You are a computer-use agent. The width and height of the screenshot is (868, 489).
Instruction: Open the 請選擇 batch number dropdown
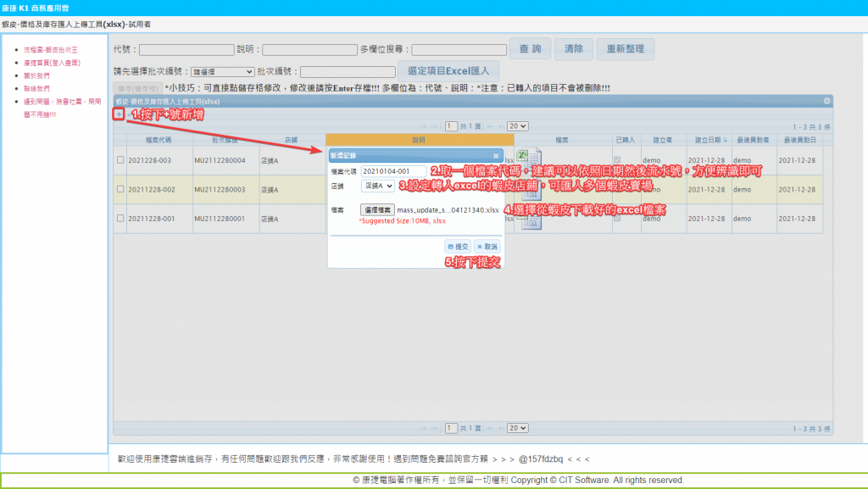point(222,72)
